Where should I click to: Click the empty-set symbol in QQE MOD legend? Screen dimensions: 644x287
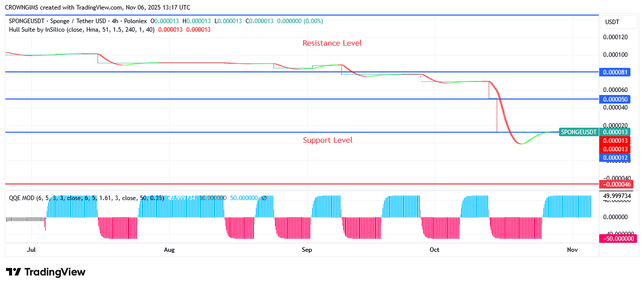pyautogui.click(x=264, y=198)
